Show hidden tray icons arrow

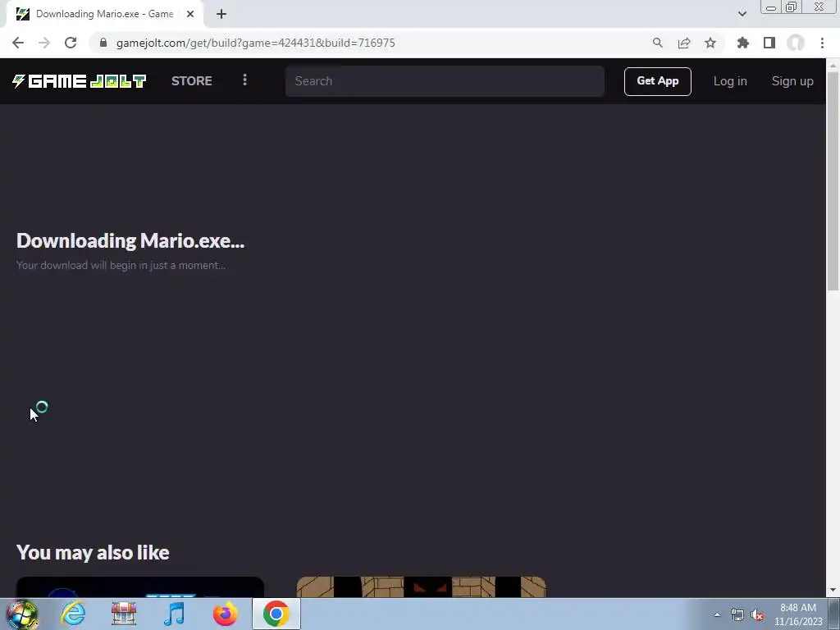(x=717, y=614)
